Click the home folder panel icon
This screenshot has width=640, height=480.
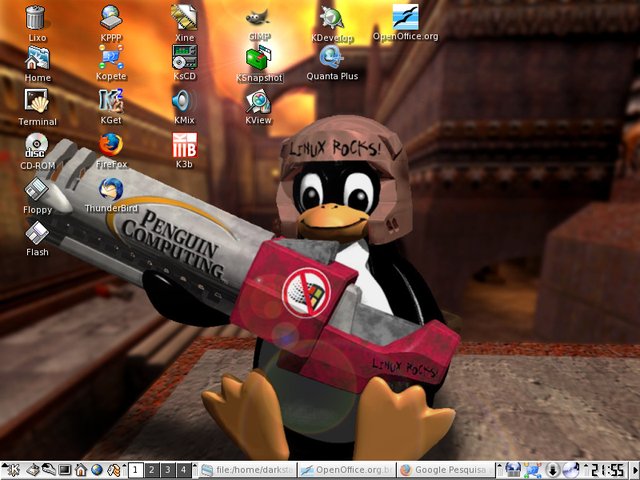pyautogui.click(x=81, y=469)
